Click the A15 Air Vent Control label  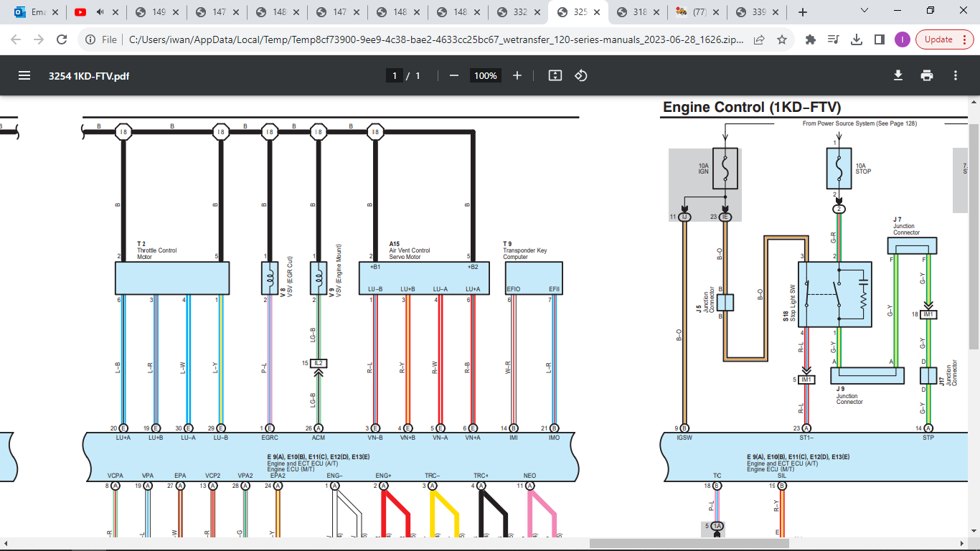(x=410, y=250)
